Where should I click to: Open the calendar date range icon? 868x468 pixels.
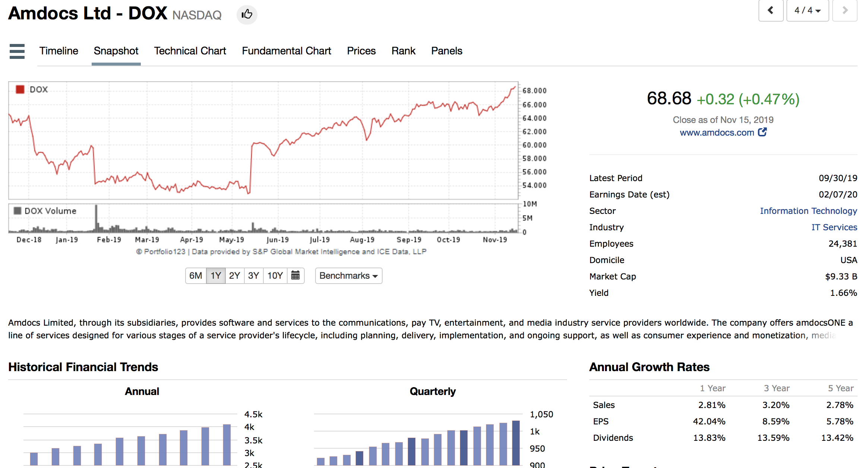[295, 276]
